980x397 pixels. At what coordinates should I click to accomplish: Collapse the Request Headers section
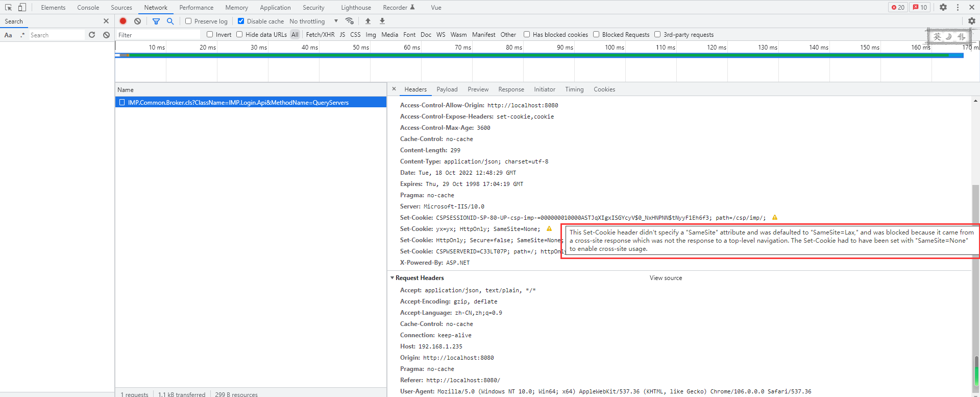tap(393, 278)
